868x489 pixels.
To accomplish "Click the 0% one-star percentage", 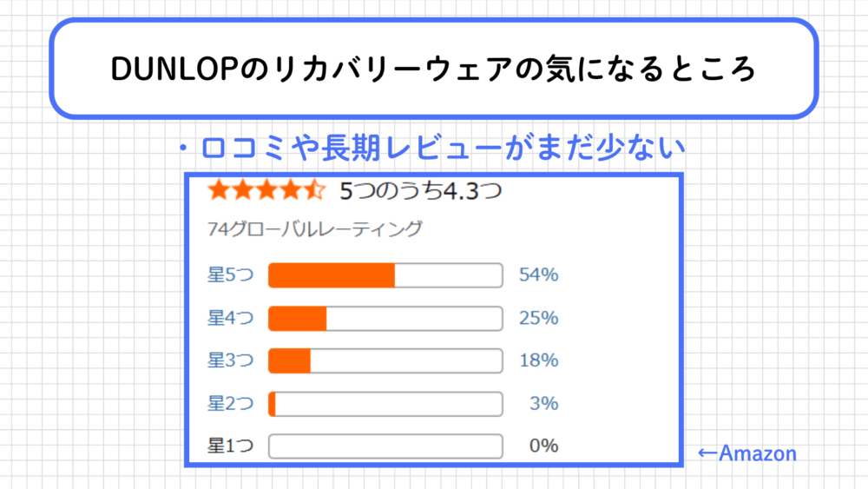I will click(x=544, y=446).
